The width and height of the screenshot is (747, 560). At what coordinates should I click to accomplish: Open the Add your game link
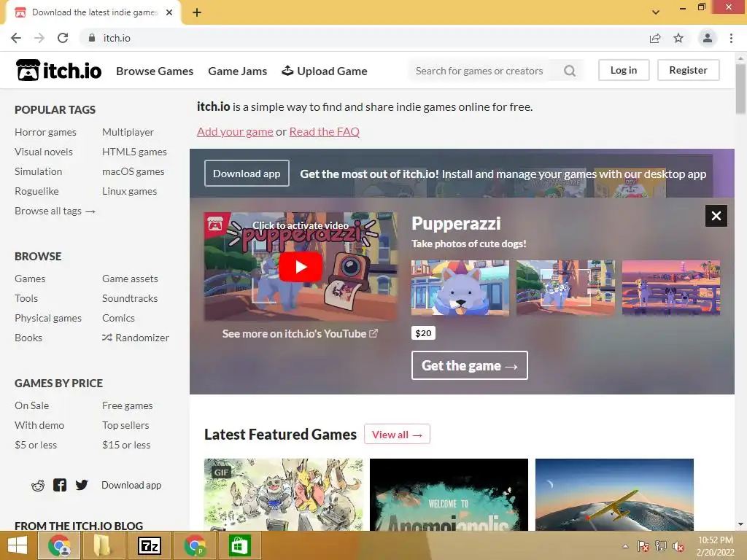[235, 131]
